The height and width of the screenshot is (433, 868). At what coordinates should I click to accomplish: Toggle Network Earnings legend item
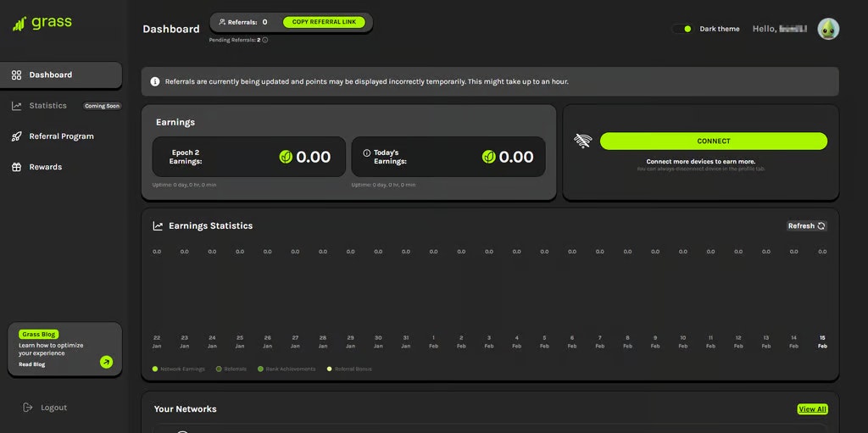click(178, 369)
